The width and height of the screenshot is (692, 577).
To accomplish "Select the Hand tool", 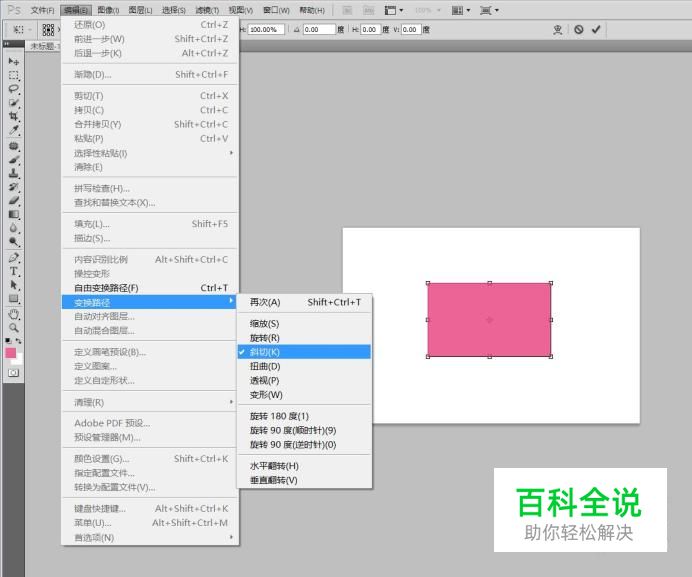I will (14, 313).
